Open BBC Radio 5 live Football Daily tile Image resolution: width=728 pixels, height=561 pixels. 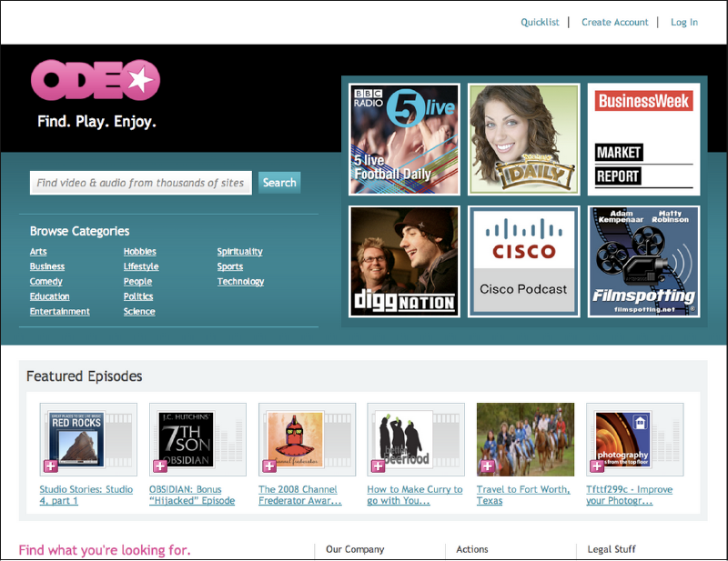404,139
